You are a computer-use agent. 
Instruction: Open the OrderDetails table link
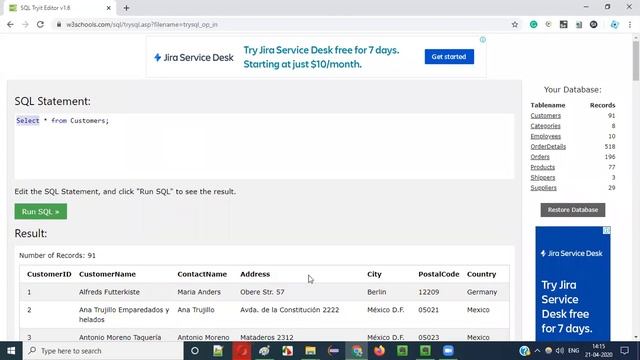[x=548, y=147]
